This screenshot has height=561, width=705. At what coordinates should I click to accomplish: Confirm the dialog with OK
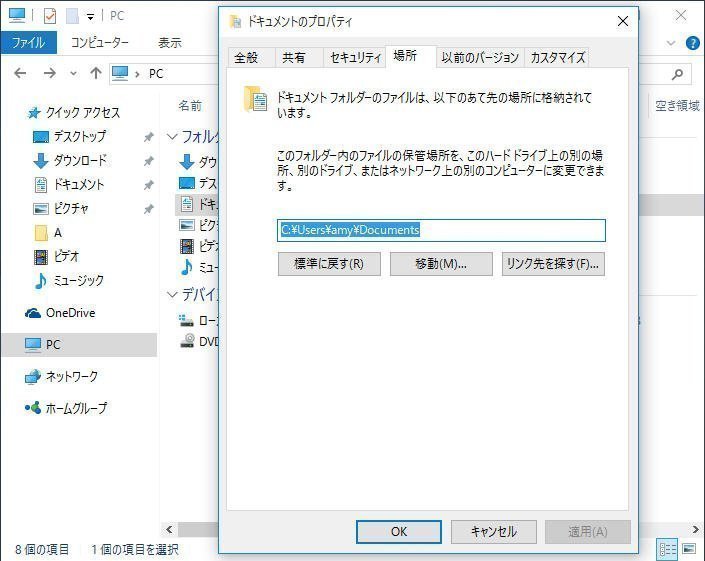[399, 532]
